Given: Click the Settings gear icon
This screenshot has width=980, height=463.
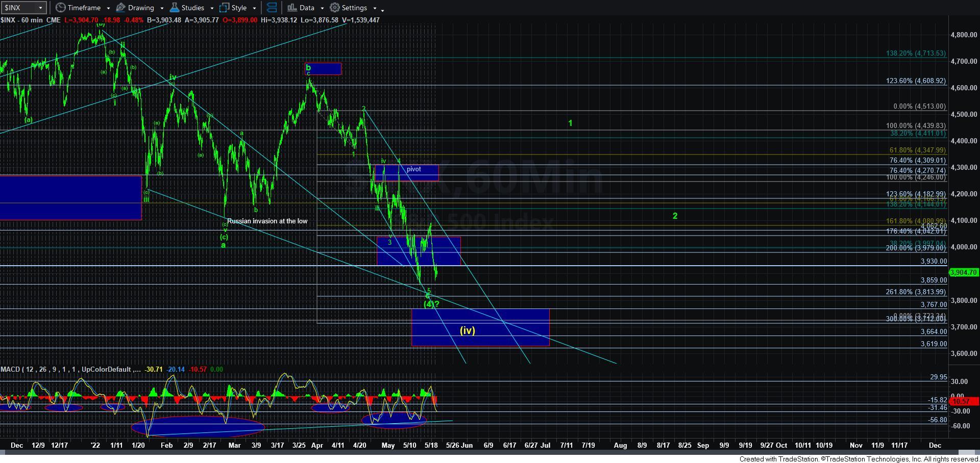Looking at the screenshot, I should [335, 8].
